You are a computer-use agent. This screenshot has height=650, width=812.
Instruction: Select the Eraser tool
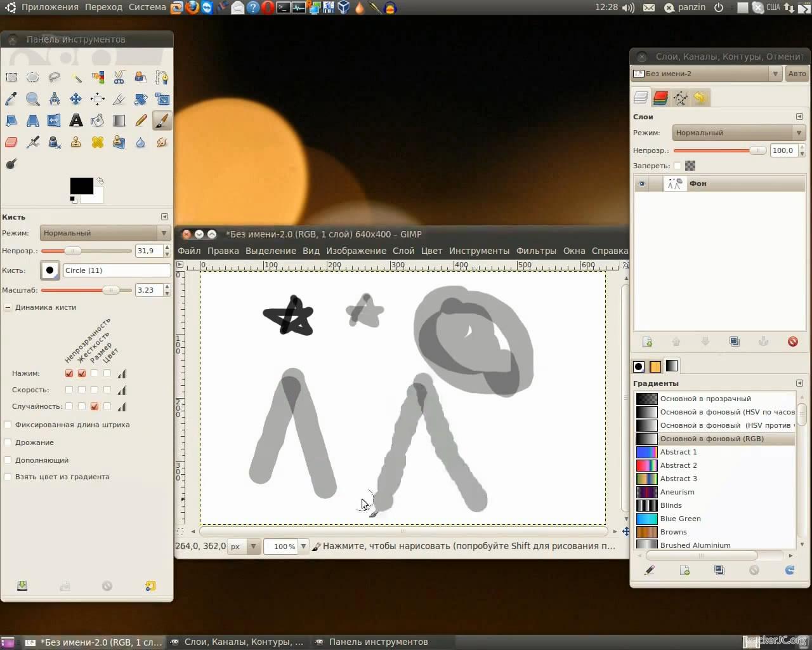click(11, 142)
